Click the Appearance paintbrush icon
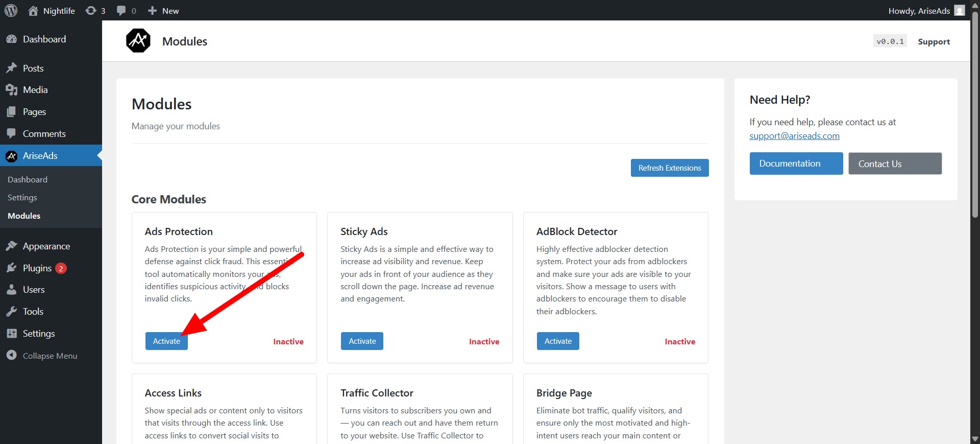Viewport: 980px width, 444px height. [12, 246]
